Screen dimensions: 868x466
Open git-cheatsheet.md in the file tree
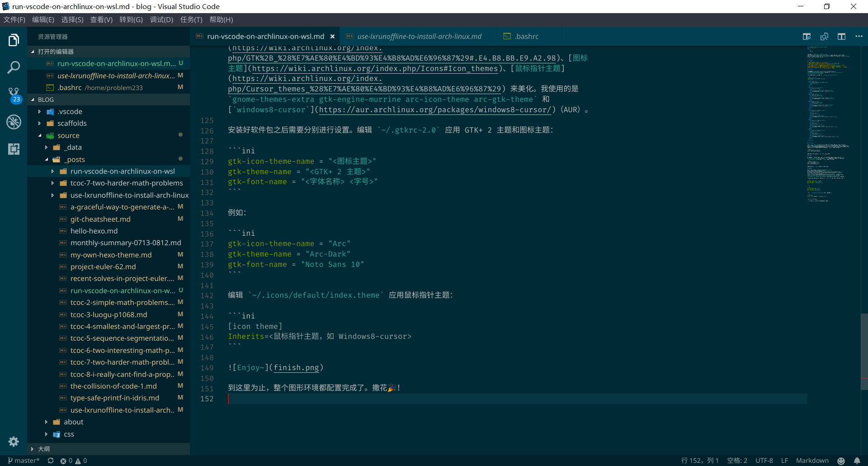click(100, 219)
